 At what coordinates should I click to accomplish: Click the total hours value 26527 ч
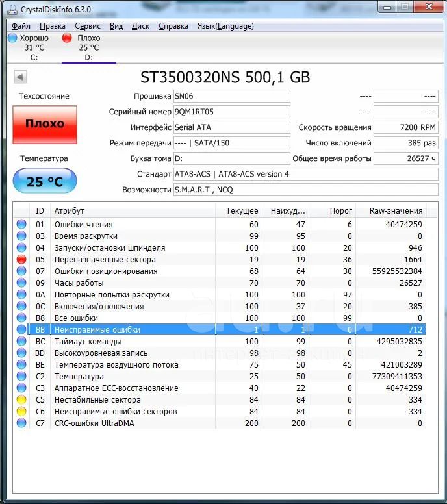(406, 158)
